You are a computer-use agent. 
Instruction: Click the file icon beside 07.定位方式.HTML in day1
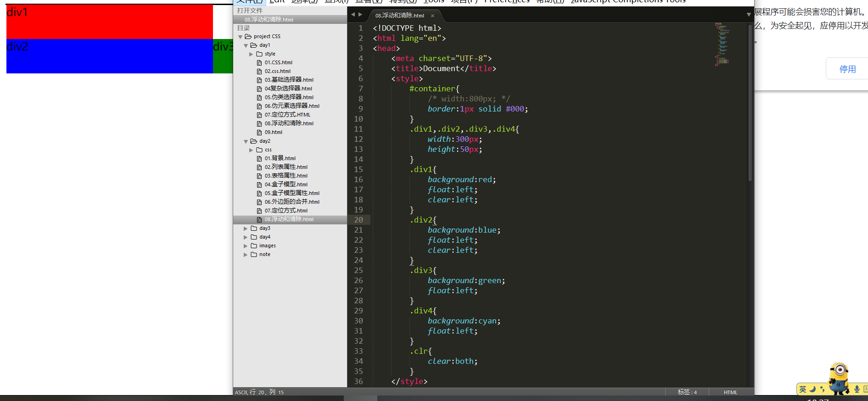click(259, 115)
